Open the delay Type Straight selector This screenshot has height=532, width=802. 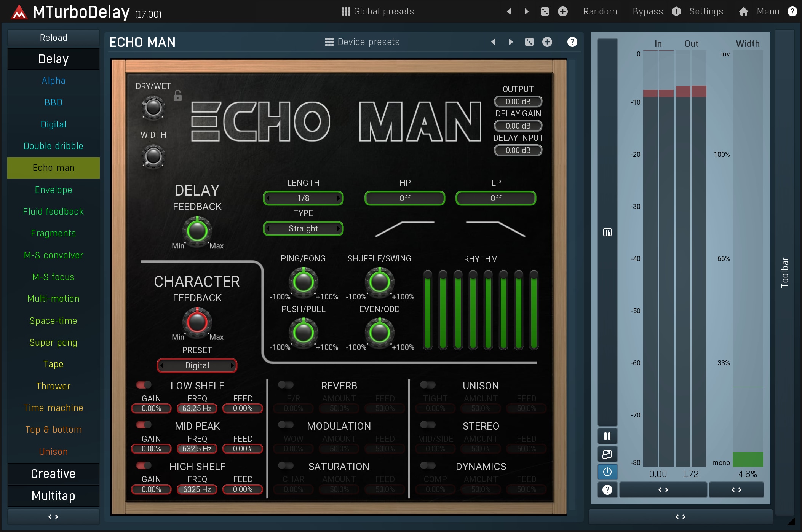[x=303, y=229]
